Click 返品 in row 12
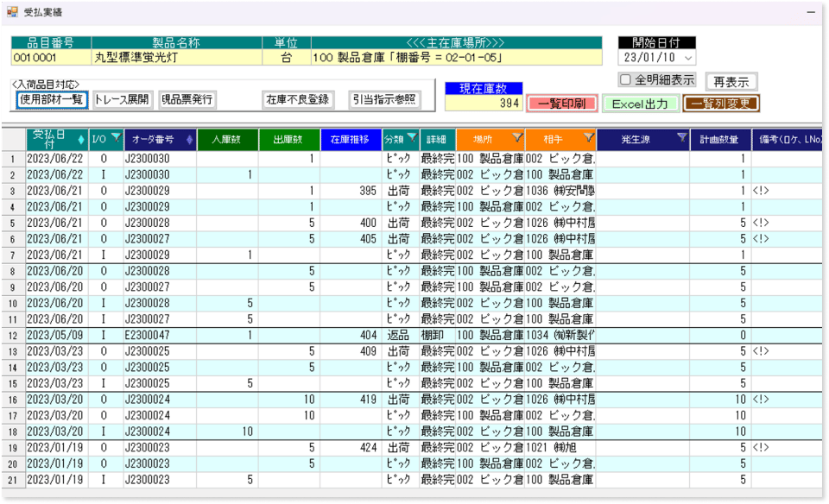The width and height of the screenshot is (829, 504). (x=399, y=336)
